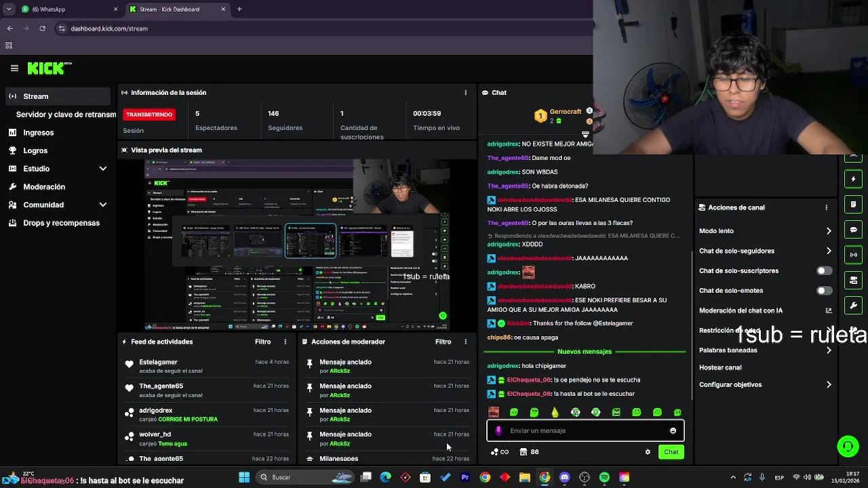Reload the dashboard page

tap(42, 28)
